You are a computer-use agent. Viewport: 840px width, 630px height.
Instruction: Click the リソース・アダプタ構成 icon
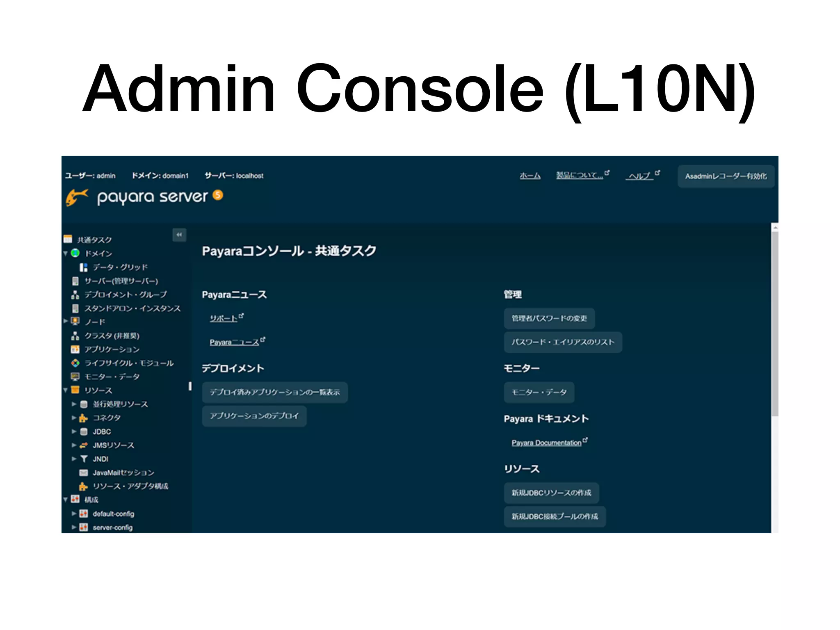(x=83, y=486)
